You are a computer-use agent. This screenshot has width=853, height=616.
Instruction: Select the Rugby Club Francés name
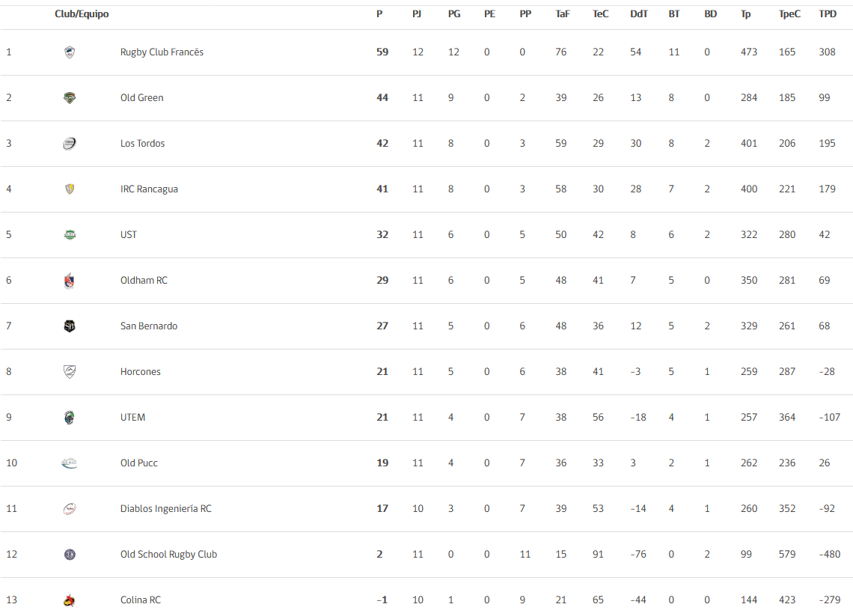pos(162,52)
